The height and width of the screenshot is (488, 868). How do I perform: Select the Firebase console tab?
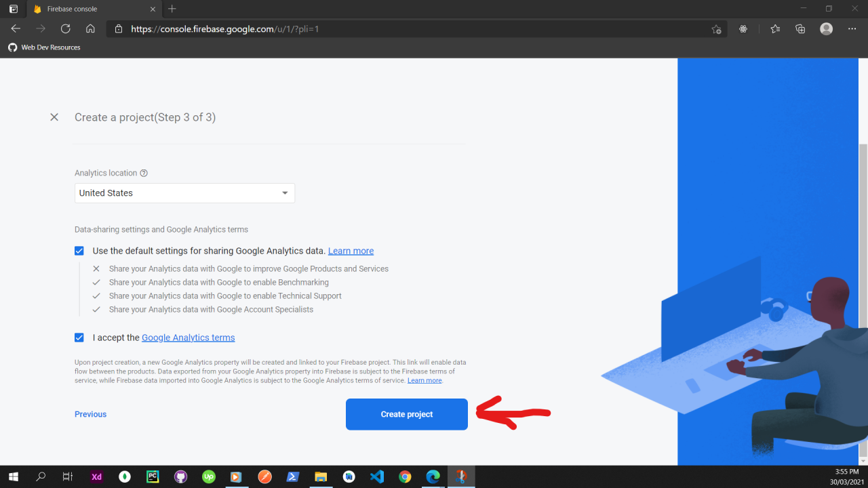click(94, 9)
